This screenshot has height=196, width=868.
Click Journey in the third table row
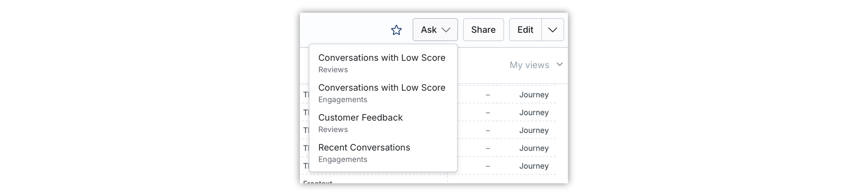(534, 130)
